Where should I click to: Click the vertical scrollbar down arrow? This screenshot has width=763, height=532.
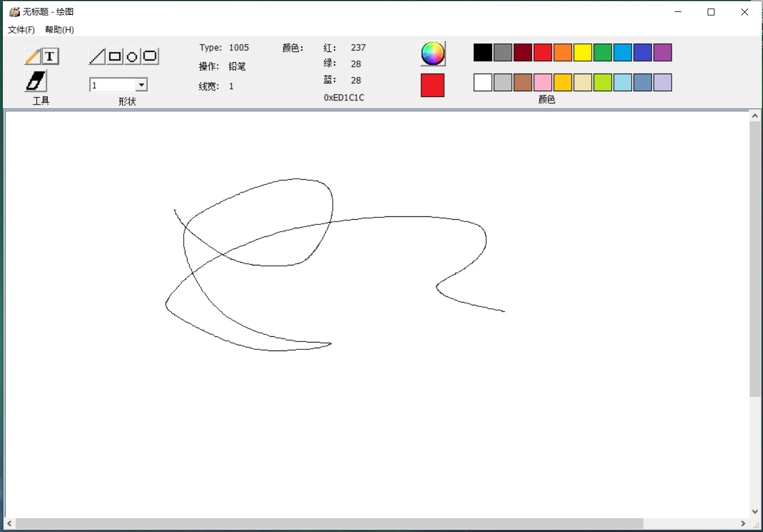click(755, 512)
